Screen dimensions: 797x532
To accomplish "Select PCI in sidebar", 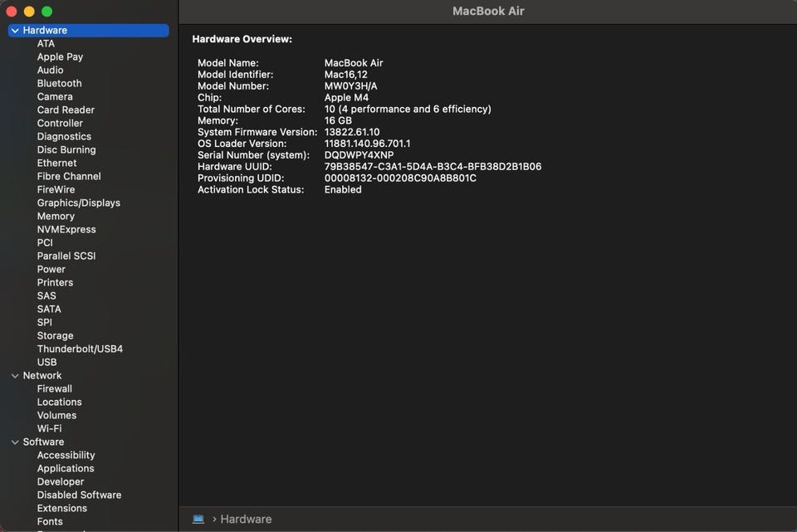I will pyautogui.click(x=45, y=242).
